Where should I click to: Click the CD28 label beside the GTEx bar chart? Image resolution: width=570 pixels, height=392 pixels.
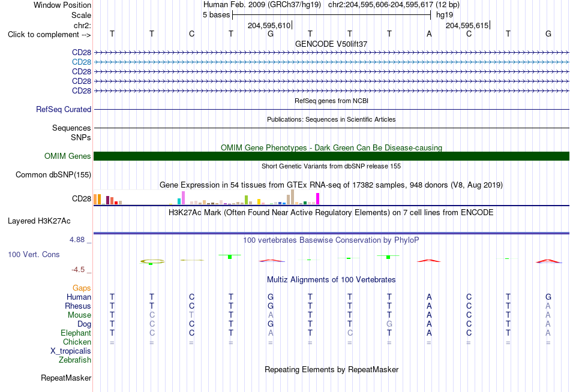pyautogui.click(x=82, y=199)
